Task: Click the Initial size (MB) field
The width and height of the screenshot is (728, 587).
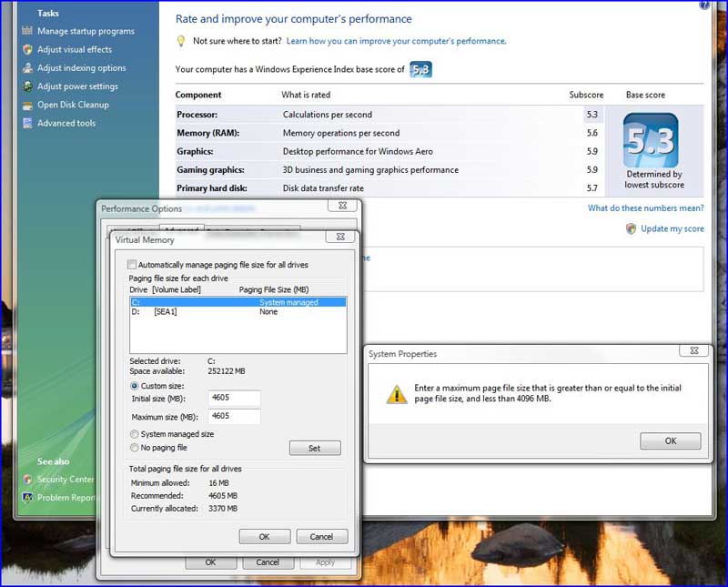Action: point(234,398)
